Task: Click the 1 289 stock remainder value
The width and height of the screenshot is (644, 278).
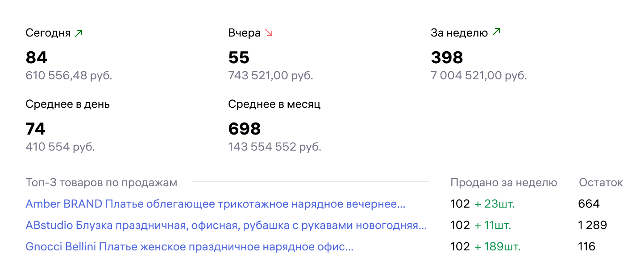Action: (x=592, y=225)
